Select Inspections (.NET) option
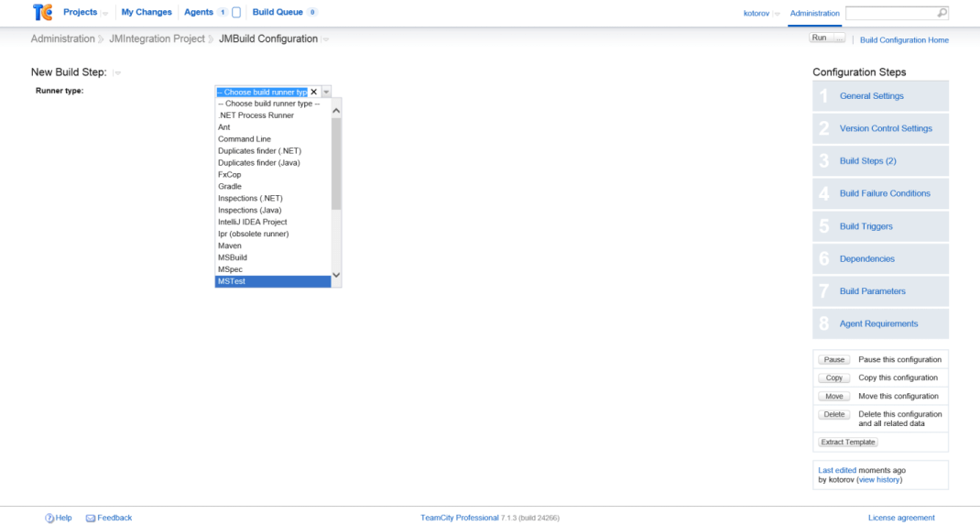This screenshot has height=525, width=980. (273, 199)
